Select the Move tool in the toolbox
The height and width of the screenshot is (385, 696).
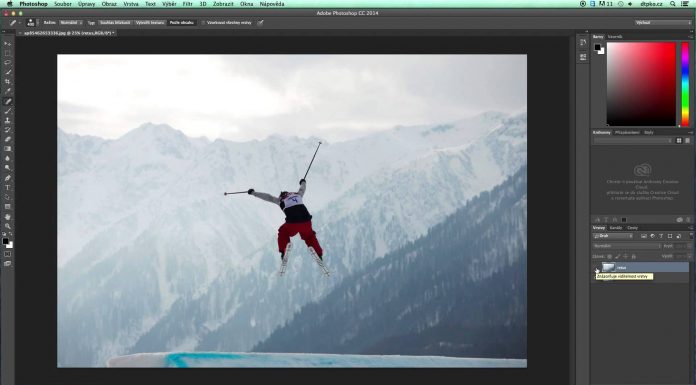pos(8,44)
